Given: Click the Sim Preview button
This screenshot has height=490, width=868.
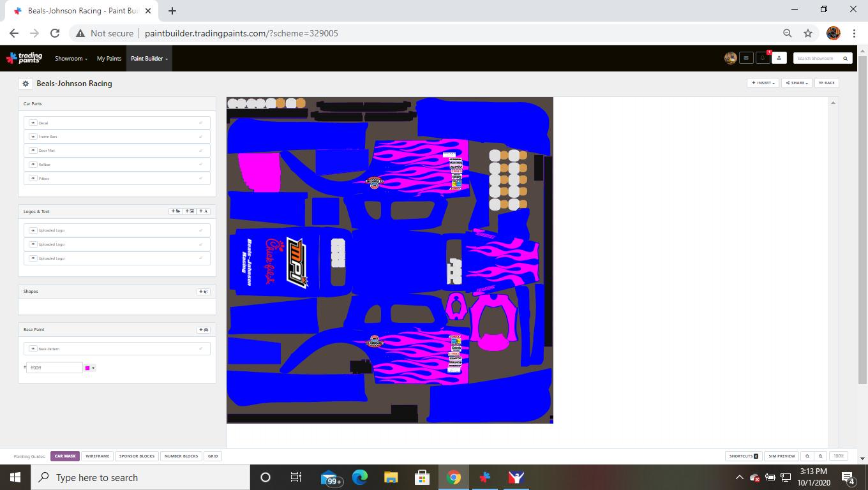Looking at the screenshot, I should pos(781,456).
